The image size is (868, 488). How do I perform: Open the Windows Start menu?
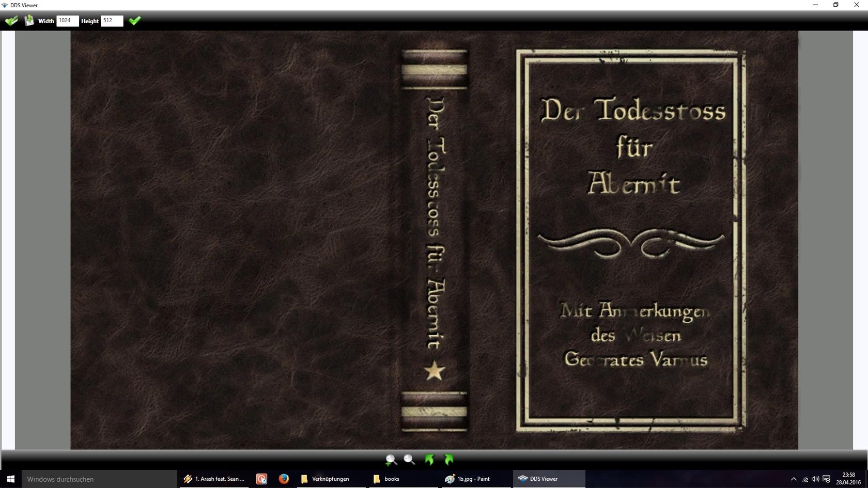click(10, 479)
